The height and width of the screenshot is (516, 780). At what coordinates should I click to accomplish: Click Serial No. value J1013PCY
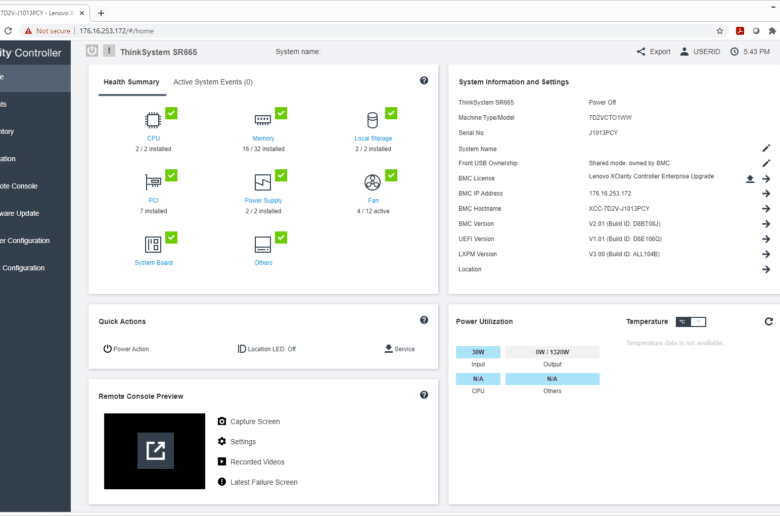point(603,133)
